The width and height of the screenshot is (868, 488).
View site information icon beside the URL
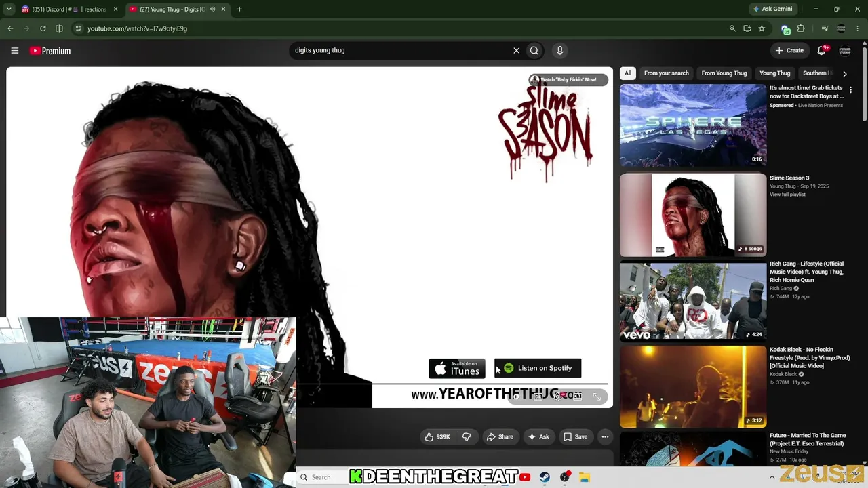79,28
